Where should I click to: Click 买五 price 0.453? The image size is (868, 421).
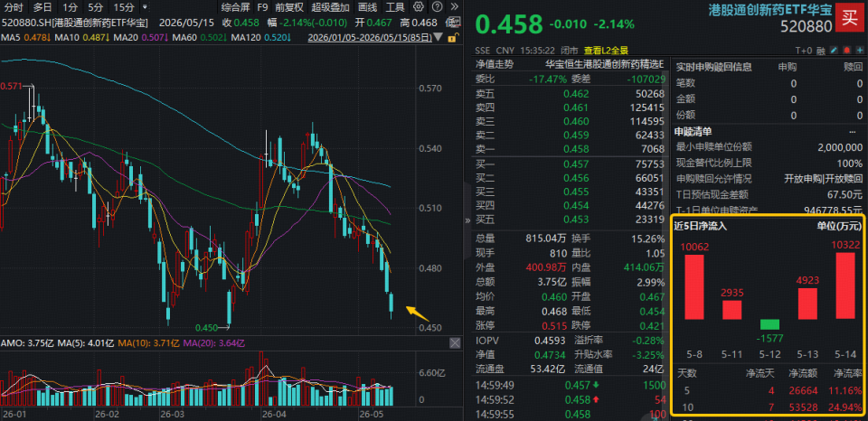576,219
